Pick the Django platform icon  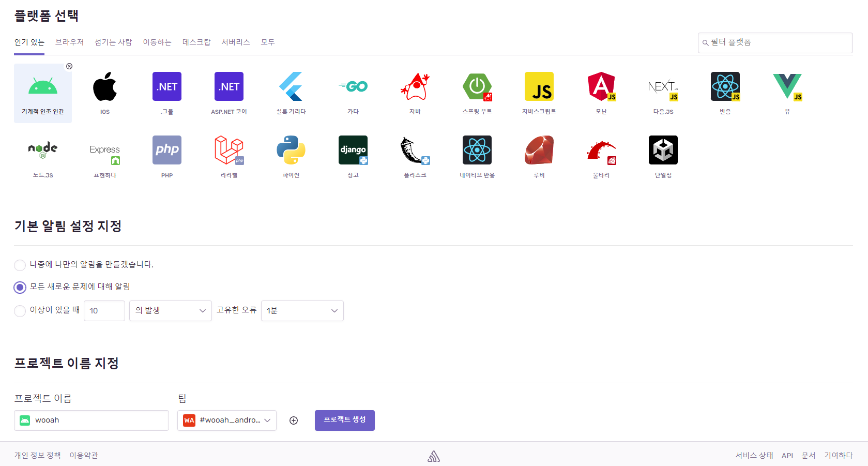353,150
